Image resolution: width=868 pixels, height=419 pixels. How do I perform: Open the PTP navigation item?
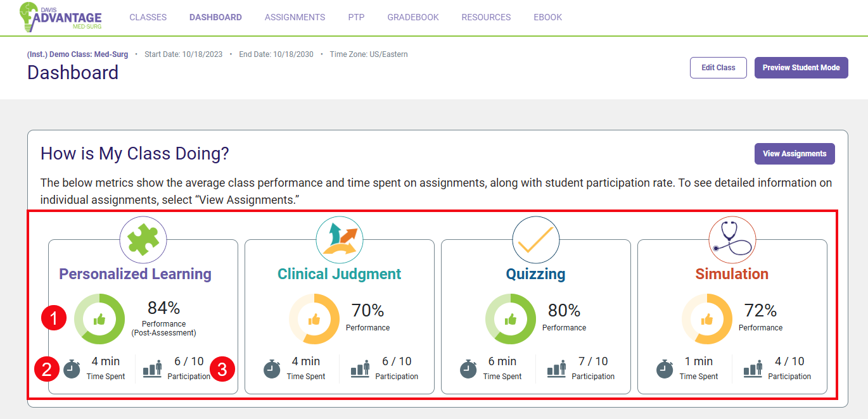click(356, 17)
